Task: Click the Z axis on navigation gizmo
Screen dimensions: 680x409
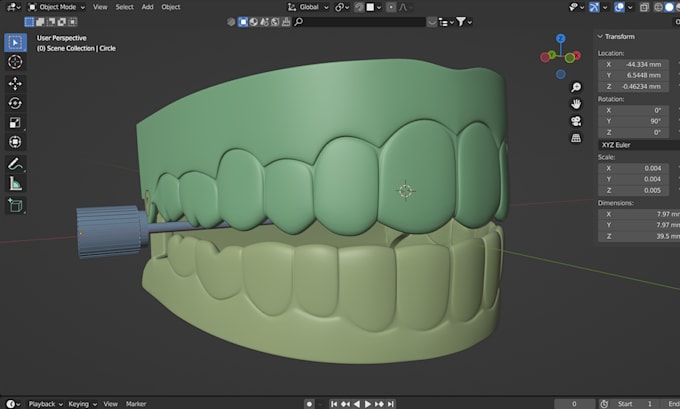Action: point(561,38)
